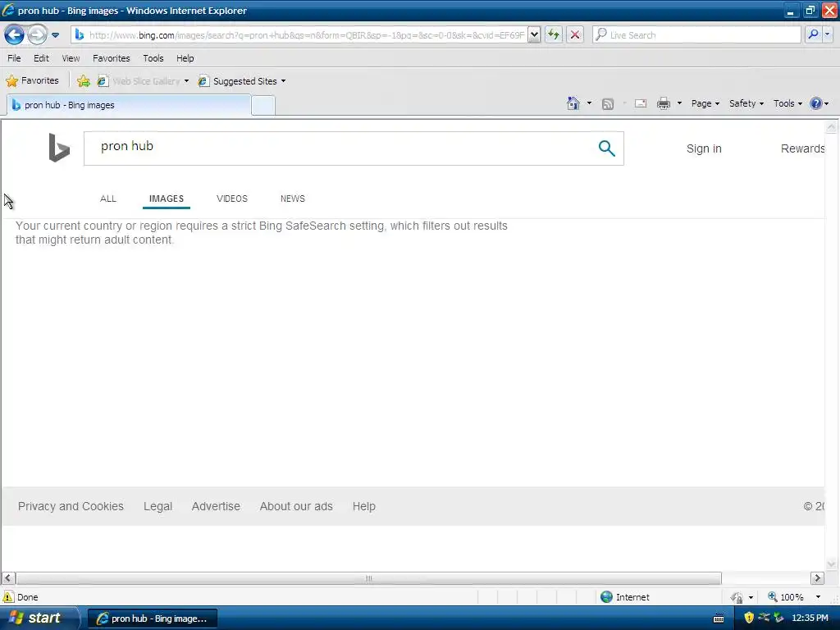Open the Tools menu in menu bar

(153, 58)
